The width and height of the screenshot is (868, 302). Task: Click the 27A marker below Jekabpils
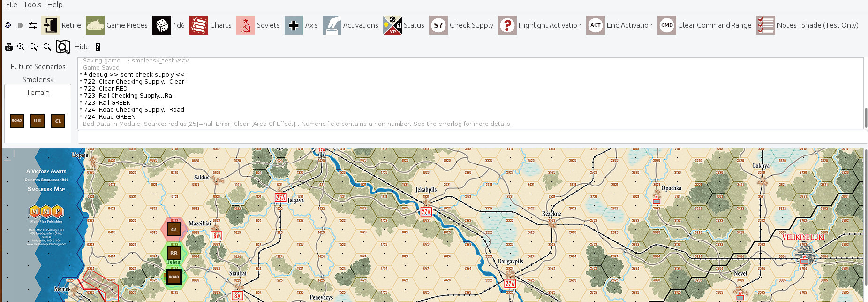[426, 212]
